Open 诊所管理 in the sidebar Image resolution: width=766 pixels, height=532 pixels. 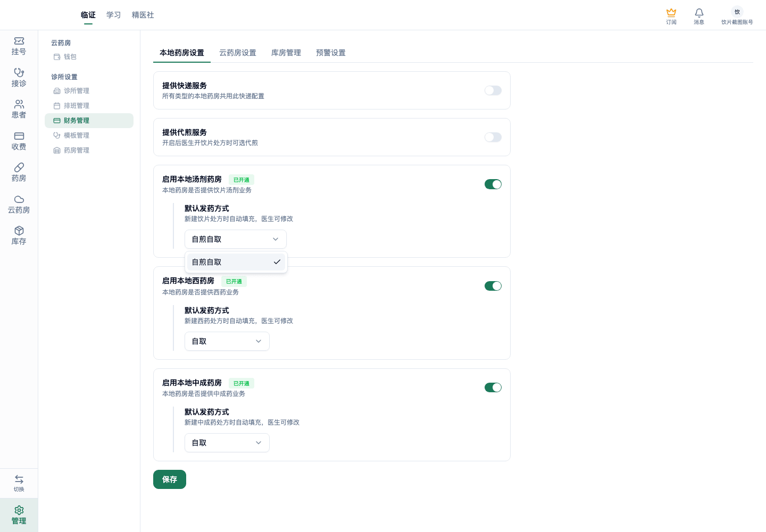pyautogui.click(x=89, y=91)
